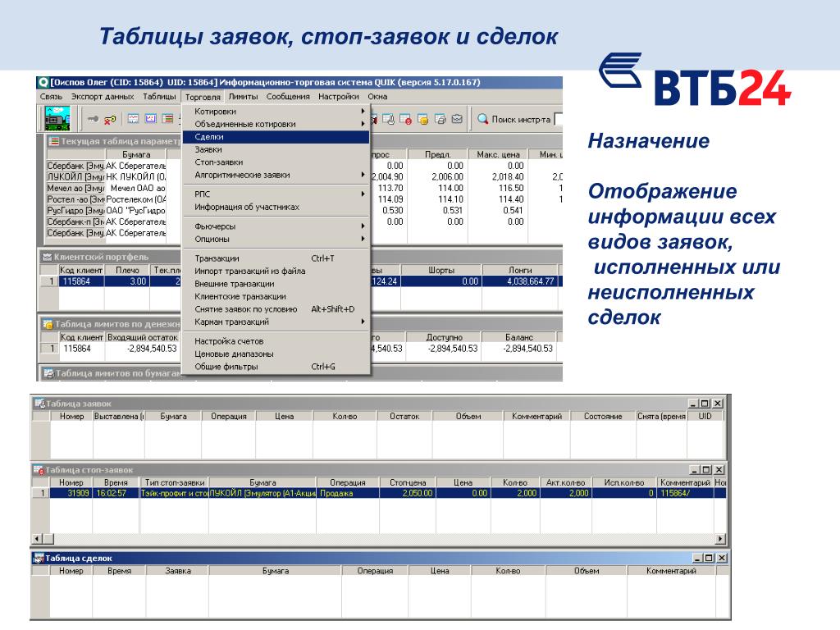The image size is (840, 630).
Task: Open the Таблицы menu
Action: [x=159, y=97]
